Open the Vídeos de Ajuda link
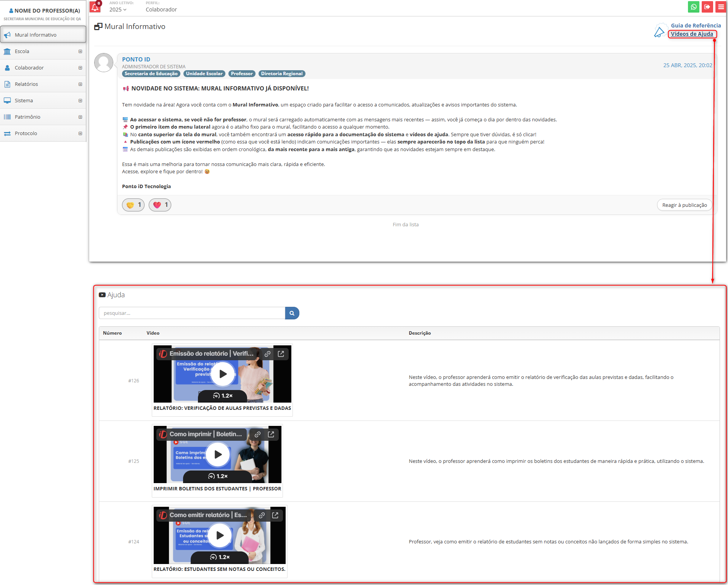 [692, 34]
